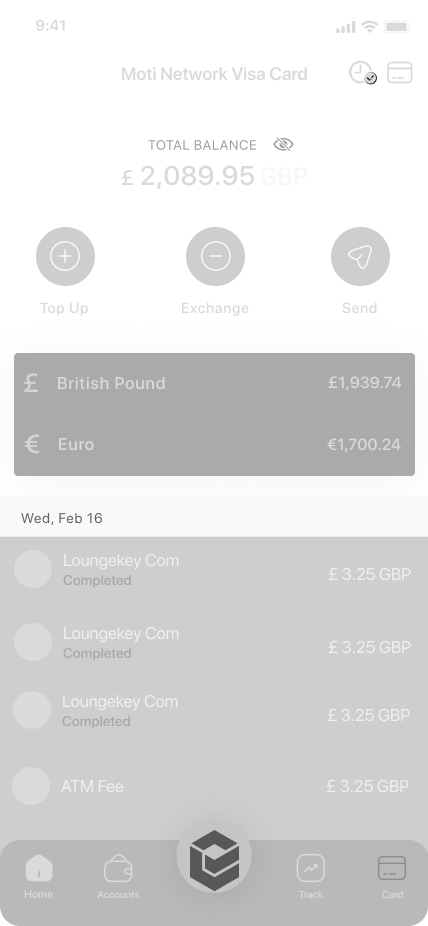The width and height of the screenshot is (428, 926).
Task: Open the ATM Fee transaction
Action: tap(214, 786)
